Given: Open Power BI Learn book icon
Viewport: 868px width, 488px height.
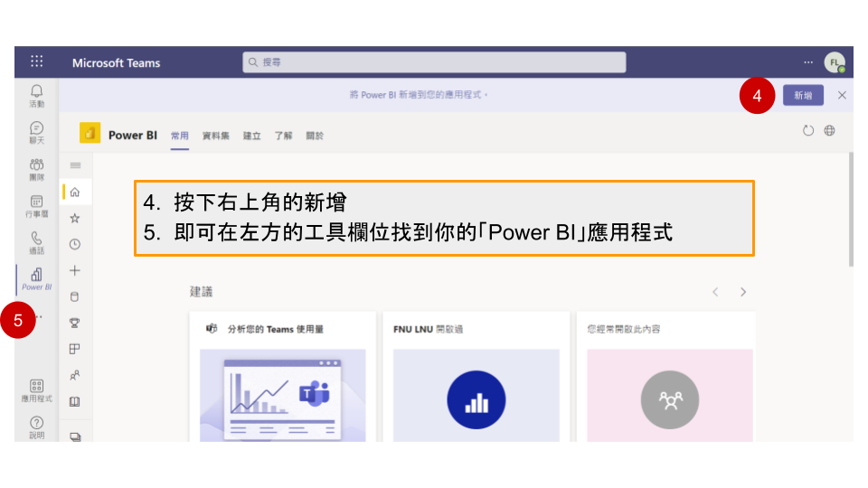Looking at the screenshot, I should coord(75,401).
